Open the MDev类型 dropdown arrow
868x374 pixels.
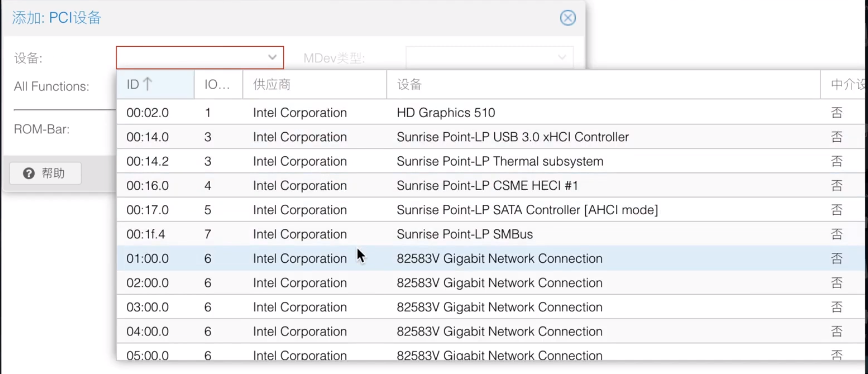pos(562,57)
